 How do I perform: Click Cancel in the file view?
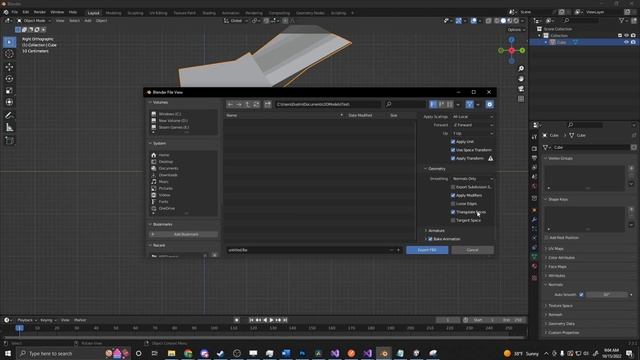472,250
